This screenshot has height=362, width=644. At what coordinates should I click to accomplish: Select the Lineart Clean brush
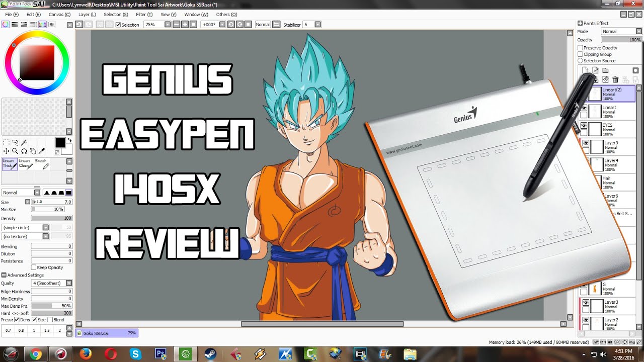26,164
